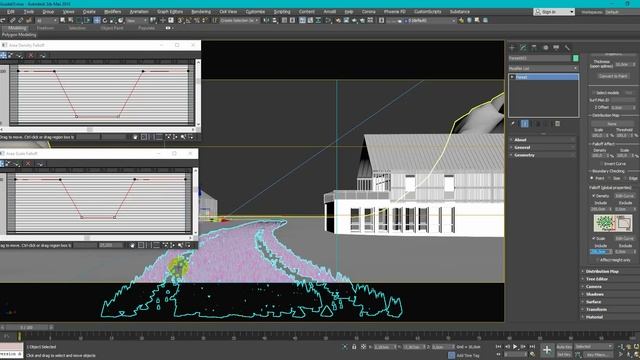
Task: Toggle the Angle Snap icon
Action: click(x=189, y=20)
